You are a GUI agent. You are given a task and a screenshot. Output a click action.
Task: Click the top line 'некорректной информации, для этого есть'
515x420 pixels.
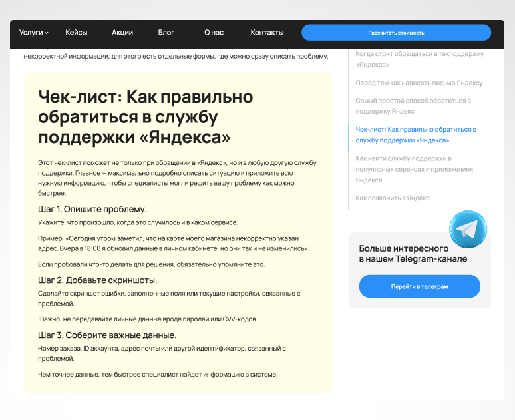click(x=176, y=56)
